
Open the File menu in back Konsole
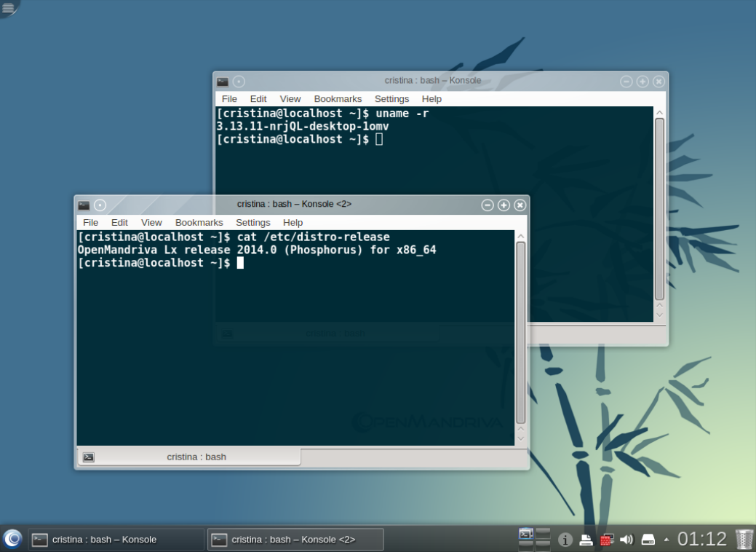[x=229, y=99]
